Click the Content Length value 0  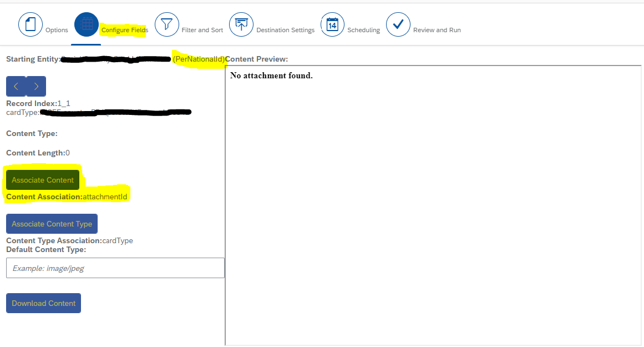(x=67, y=153)
